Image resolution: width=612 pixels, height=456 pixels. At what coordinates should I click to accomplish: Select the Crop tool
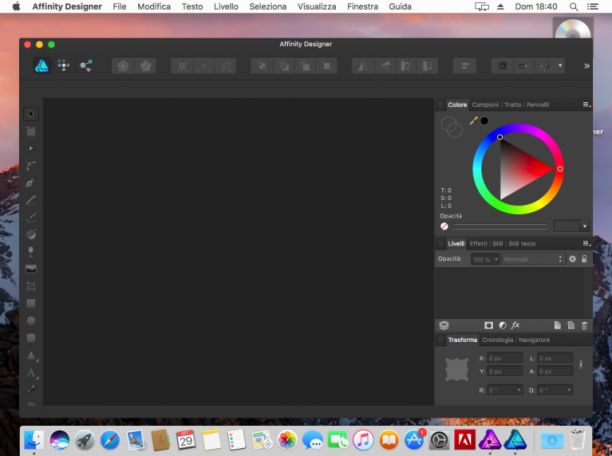point(31,286)
